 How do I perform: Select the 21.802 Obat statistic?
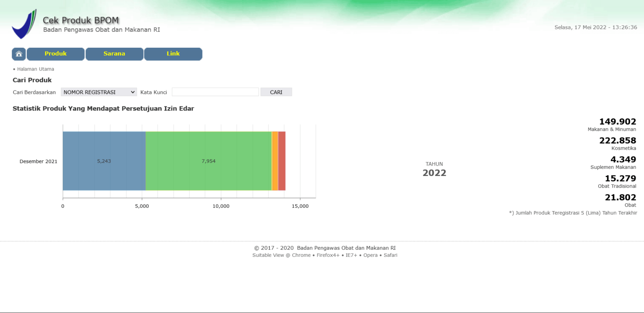(620, 197)
